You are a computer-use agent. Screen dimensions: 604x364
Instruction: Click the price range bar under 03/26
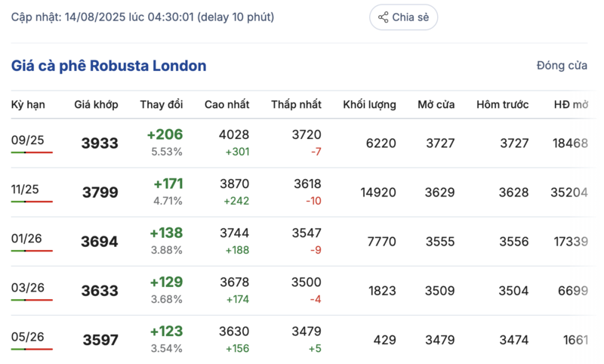(32, 300)
